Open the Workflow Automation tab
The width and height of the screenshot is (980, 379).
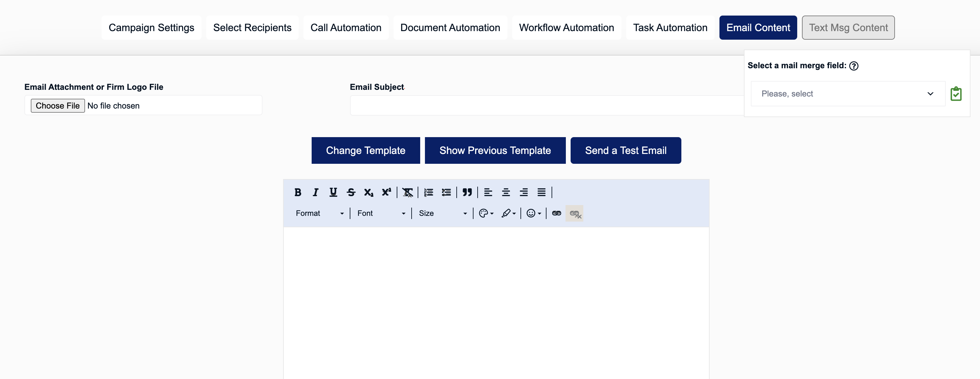566,28
